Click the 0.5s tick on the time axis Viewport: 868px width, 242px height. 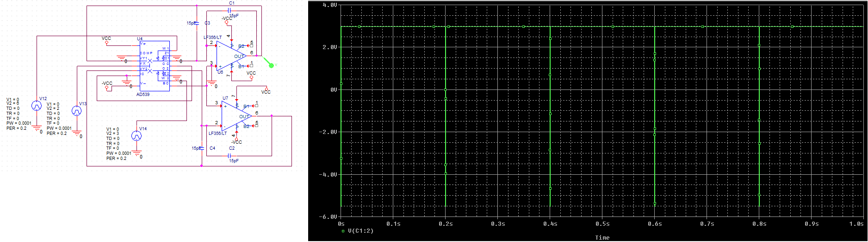tap(602, 224)
